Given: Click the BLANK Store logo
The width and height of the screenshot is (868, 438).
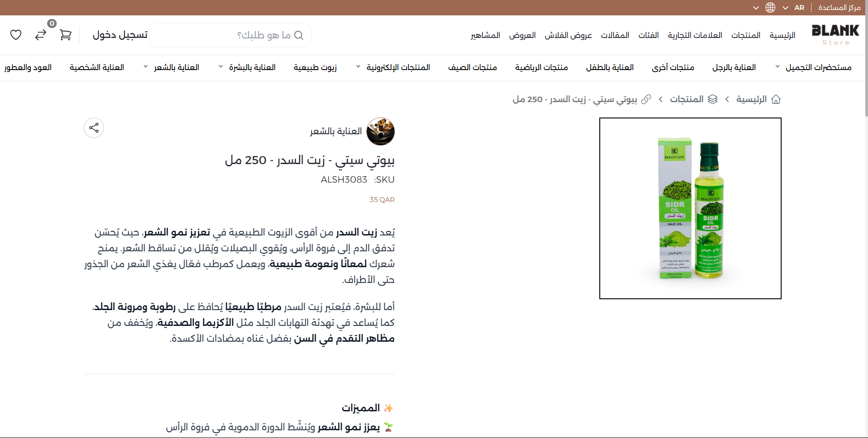Looking at the screenshot, I should 835,35.
